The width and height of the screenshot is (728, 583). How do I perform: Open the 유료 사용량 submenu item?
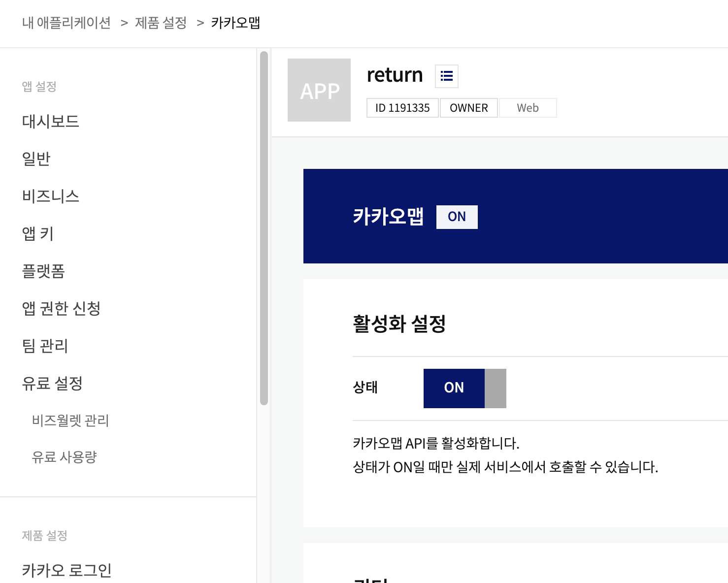coord(65,457)
